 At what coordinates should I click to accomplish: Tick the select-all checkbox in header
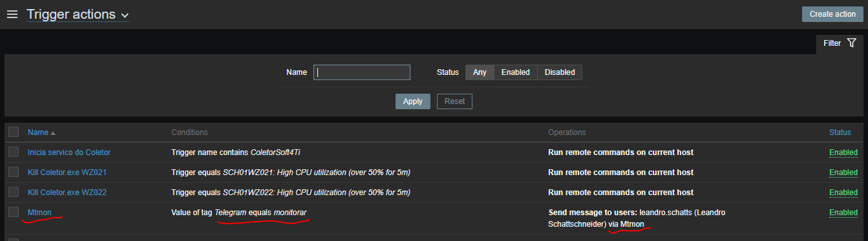click(14, 132)
